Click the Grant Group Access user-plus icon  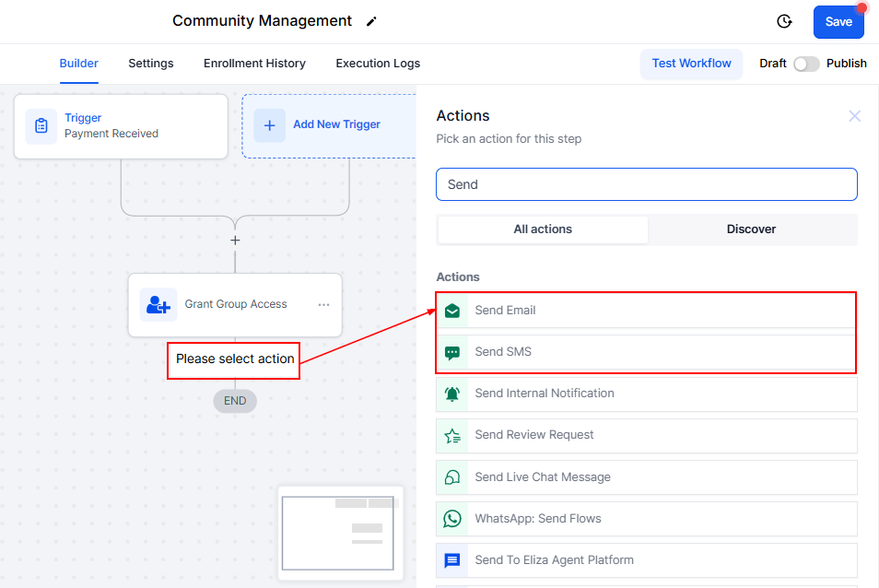(158, 305)
